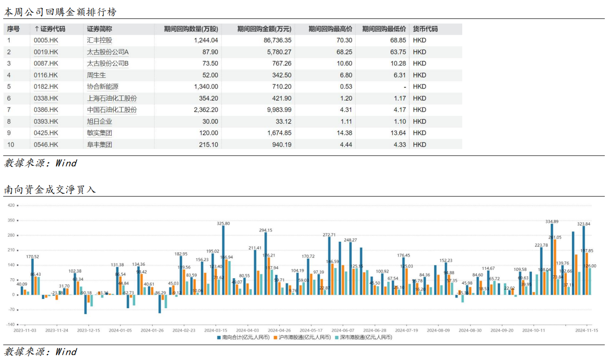Open security code 0087.HK link

(x=46, y=64)
